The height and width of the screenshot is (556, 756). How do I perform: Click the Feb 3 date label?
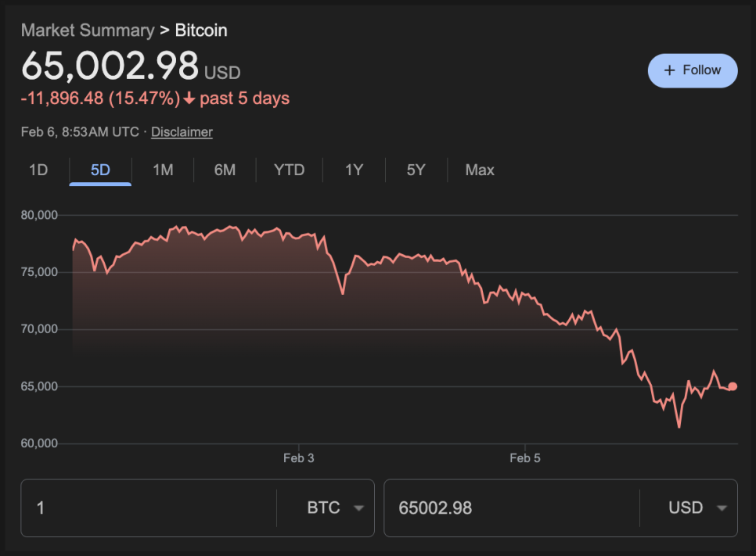pyautogui.click(x=298, y=458)
